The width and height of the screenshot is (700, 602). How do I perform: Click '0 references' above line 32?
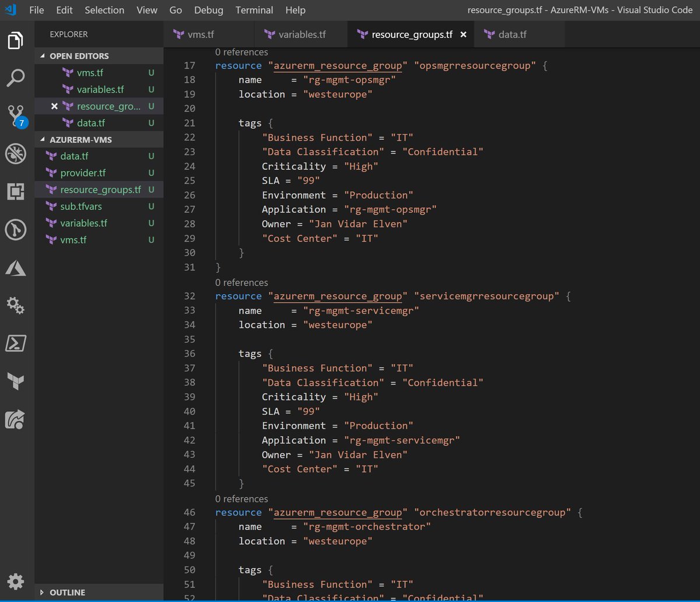tap(242, 282)
